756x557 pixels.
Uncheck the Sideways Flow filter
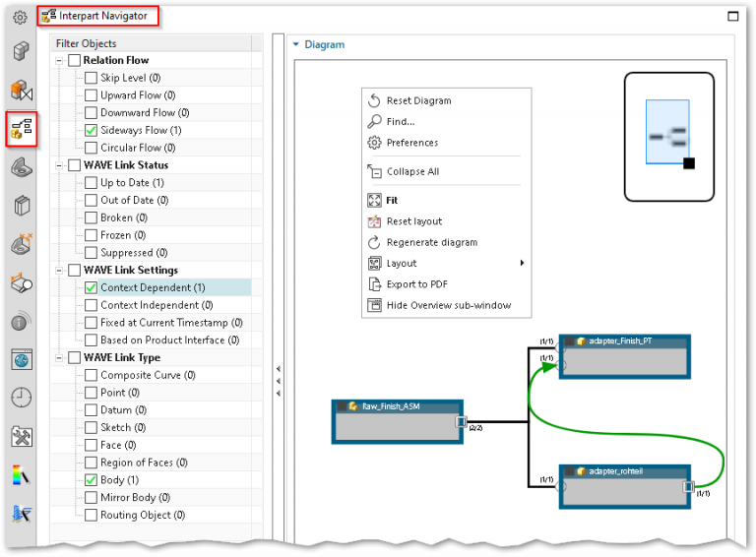click(91, 130)
